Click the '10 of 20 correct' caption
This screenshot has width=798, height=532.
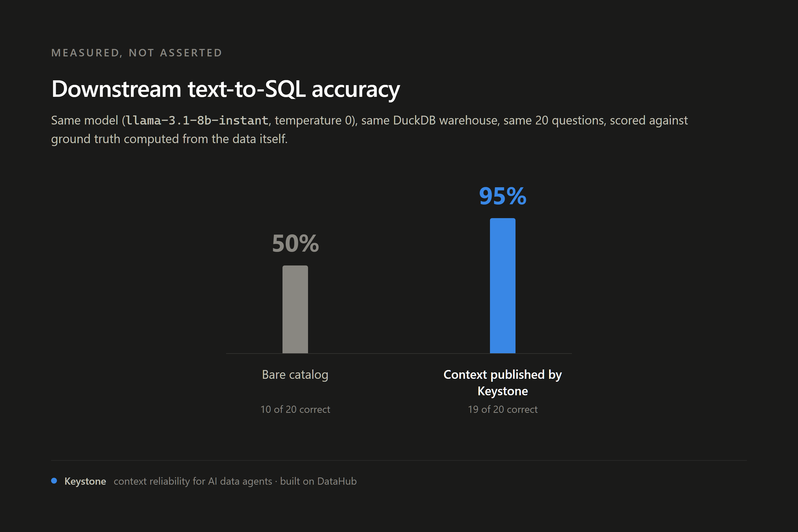point(295,410)
